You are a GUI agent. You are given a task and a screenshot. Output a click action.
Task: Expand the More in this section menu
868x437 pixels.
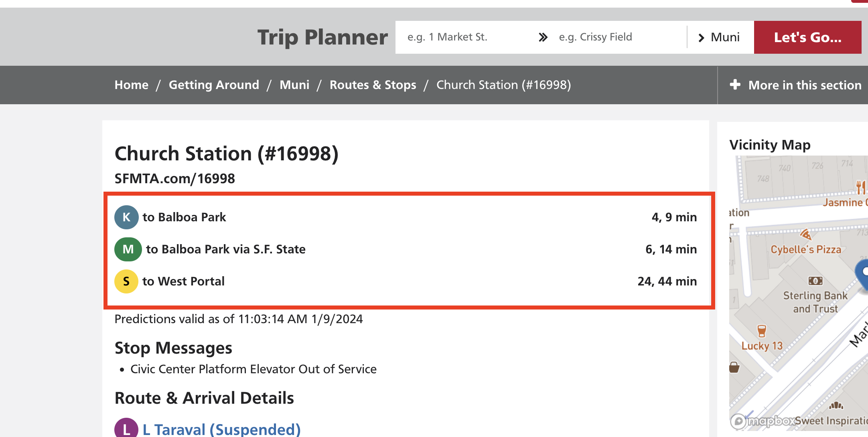(795, 85)
